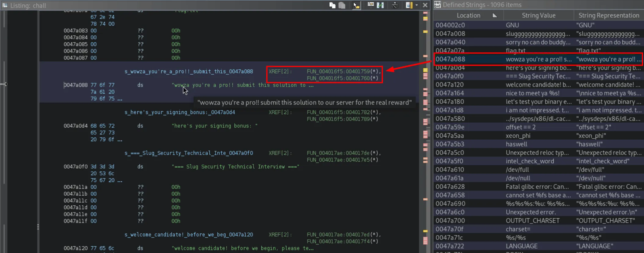This screenshot has height=253, width=644.
Task: Follow XREF FUN_004017ae:004017ed in listing
Action: [338, 235]
